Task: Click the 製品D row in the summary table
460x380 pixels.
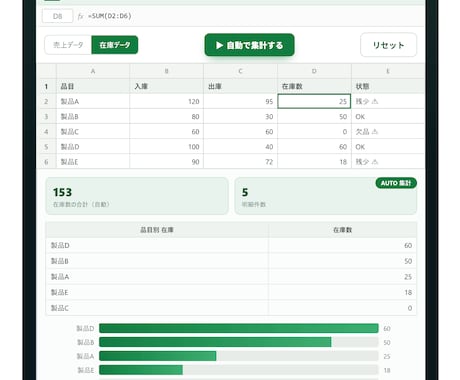Action: [x=231, y=245]
